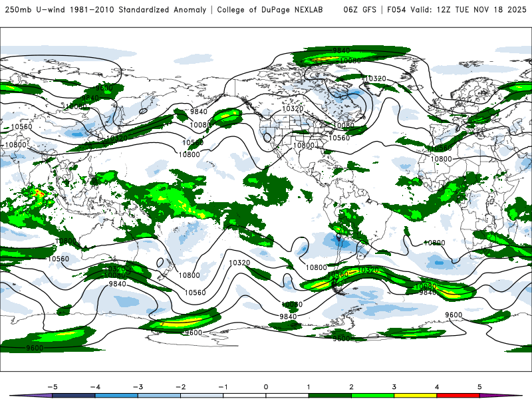The width and height of the screenshot is (532, 399).
Task: Select the yellow 3 to 4 colorbar segment
Action: coord(416,396)
